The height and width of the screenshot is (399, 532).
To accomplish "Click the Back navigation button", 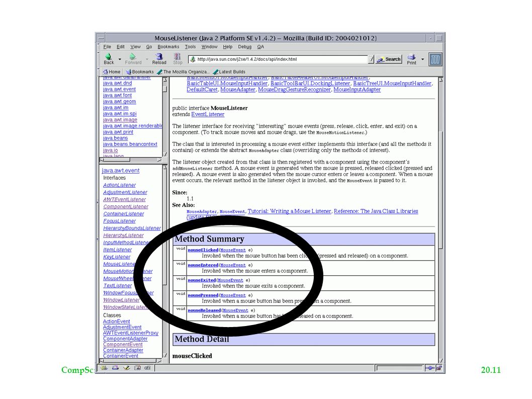I will (109, 59).
